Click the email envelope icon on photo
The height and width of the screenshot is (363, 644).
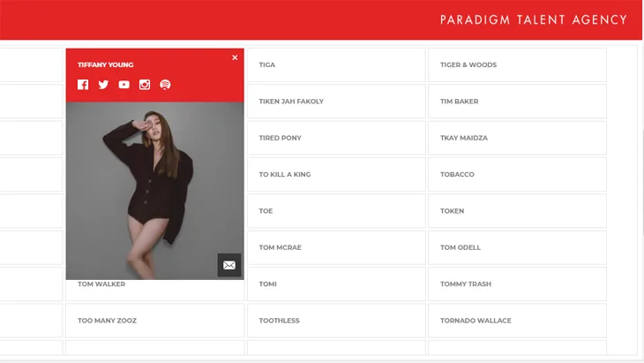pos(229,265)
